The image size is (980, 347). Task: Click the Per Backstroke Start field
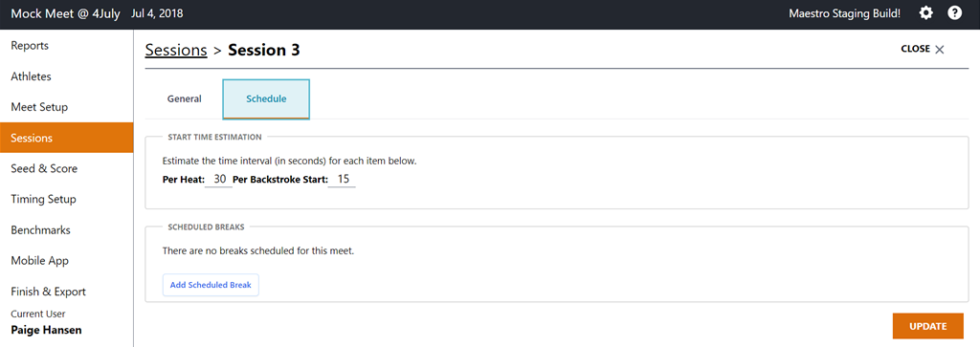coord(343,179)
